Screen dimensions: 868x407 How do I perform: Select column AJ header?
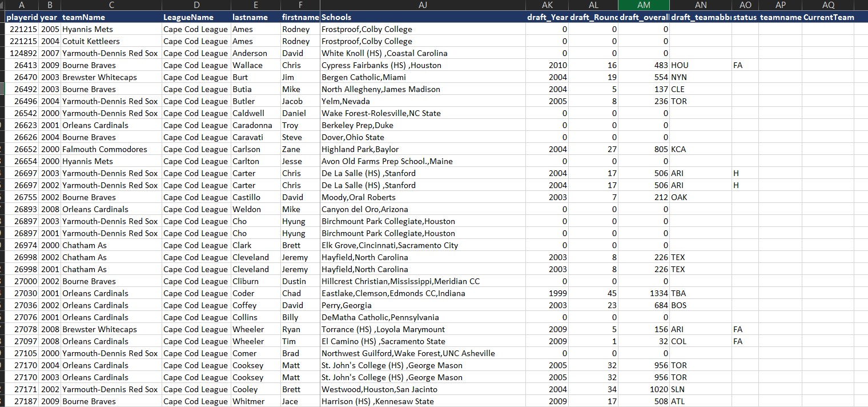[422, 5]
